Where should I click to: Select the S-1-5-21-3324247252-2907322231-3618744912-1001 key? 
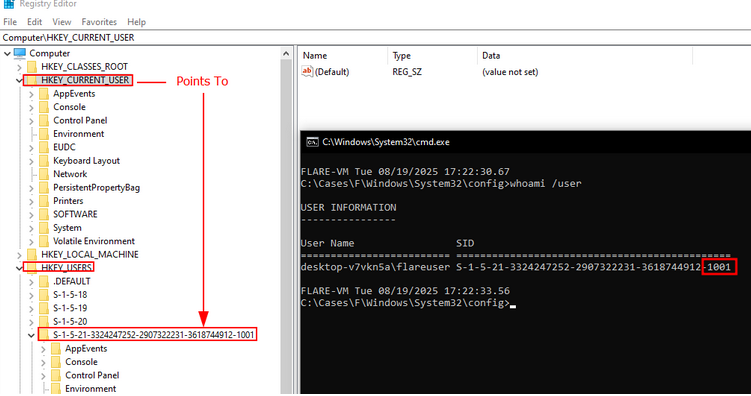pyautogui.click(x=154, y=335)
